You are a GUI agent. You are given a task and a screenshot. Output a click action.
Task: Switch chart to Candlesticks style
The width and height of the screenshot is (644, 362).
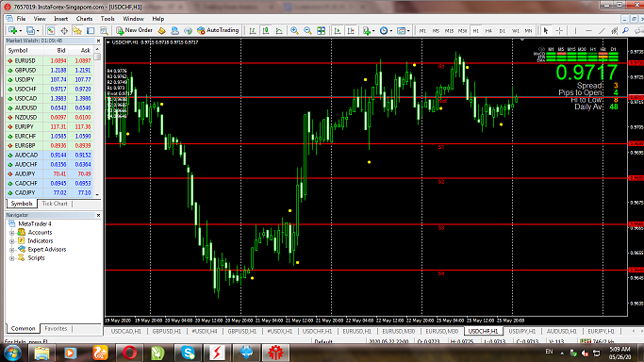click(x=266, y=31)
